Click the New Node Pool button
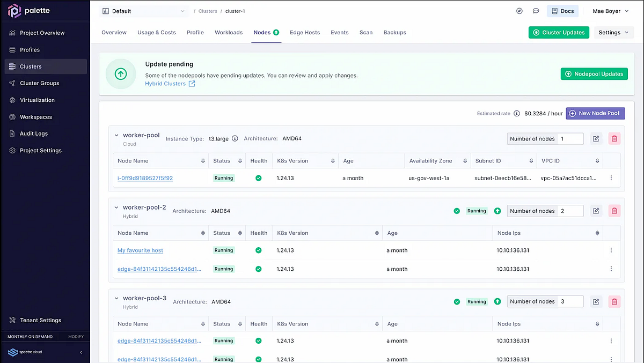 point(595,113)
